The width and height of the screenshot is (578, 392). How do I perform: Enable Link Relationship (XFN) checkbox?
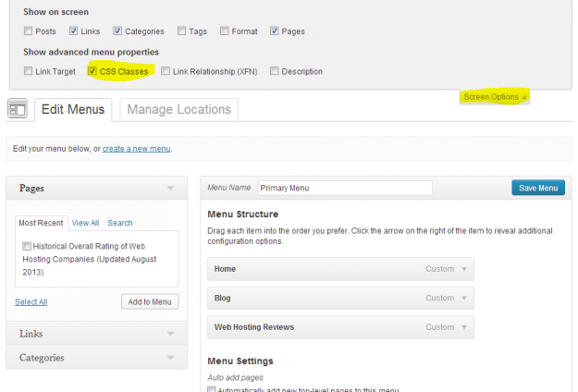[x=166, y=71]
